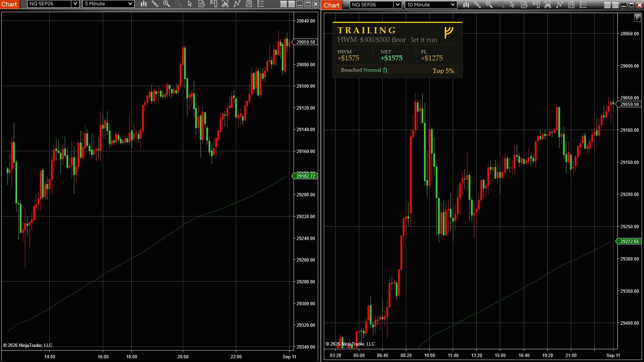Click zoom out magnifier on left chart
644x362 pixels.
tap(178, 4)
